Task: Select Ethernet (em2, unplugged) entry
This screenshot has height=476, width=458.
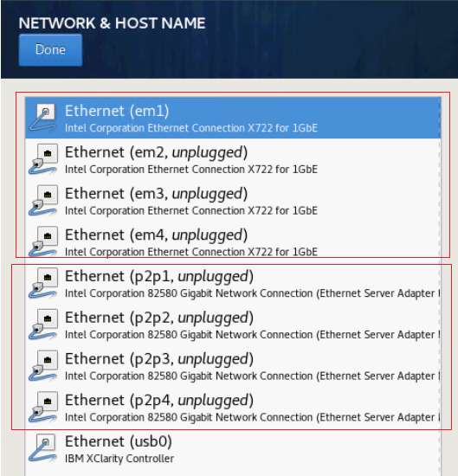Action: (x=233, y=159)
